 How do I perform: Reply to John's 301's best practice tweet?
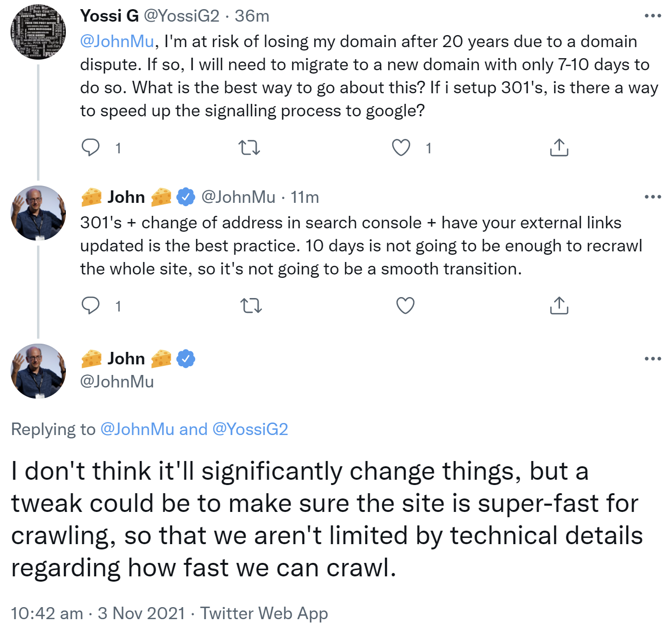[x=90, y=306]
